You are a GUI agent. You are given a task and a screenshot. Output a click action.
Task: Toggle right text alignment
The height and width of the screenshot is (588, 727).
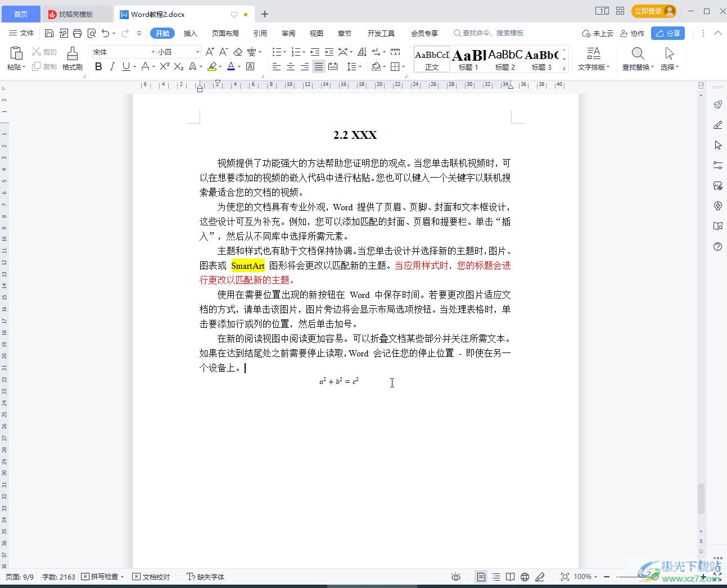(305, 66)
